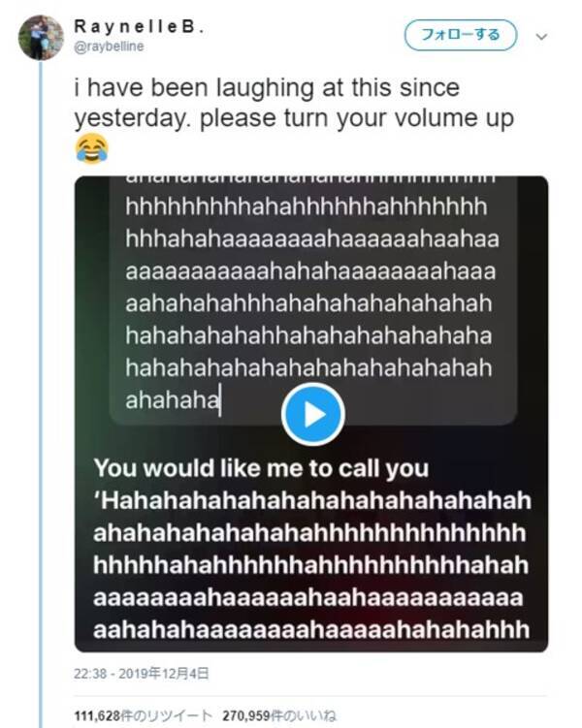
Task: Click the typed 'ahahaha' text field in the video
Action: click(173, 400)
